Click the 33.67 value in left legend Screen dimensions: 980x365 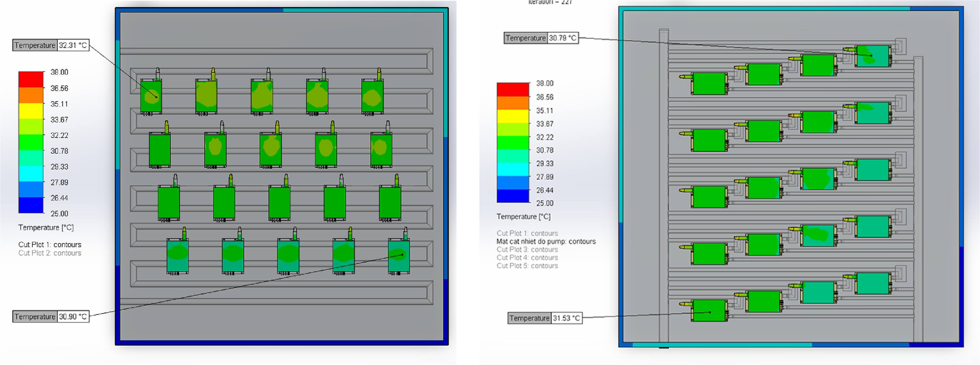tap(59, 120)
